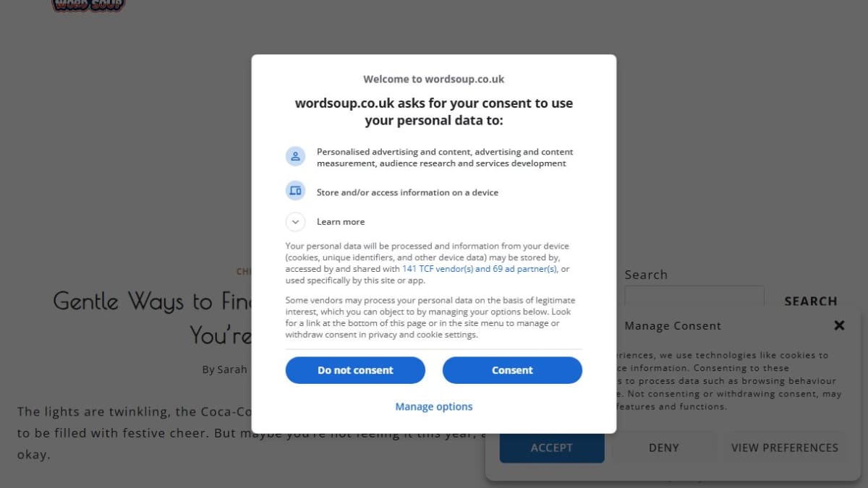
Task: Click the device icon for store/access information
Action: point(295,191)
